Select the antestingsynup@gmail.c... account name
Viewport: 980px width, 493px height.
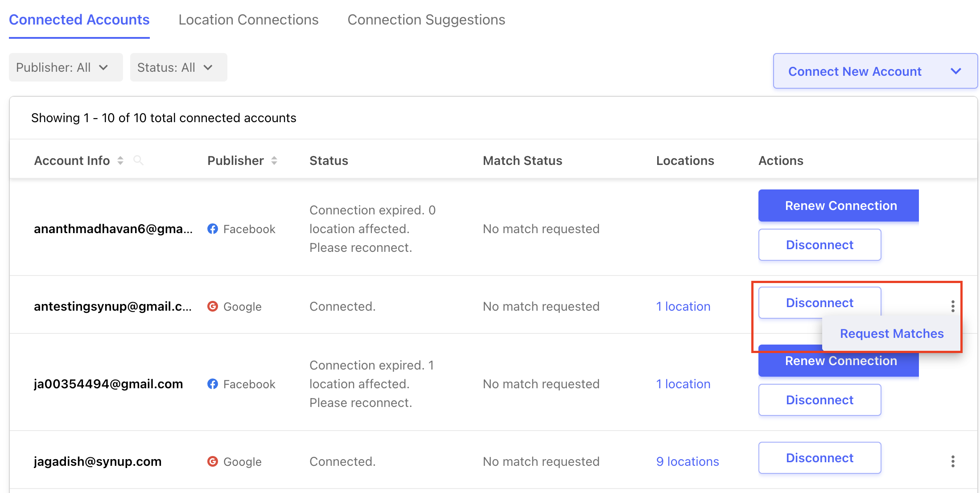[x=113, y=306]
